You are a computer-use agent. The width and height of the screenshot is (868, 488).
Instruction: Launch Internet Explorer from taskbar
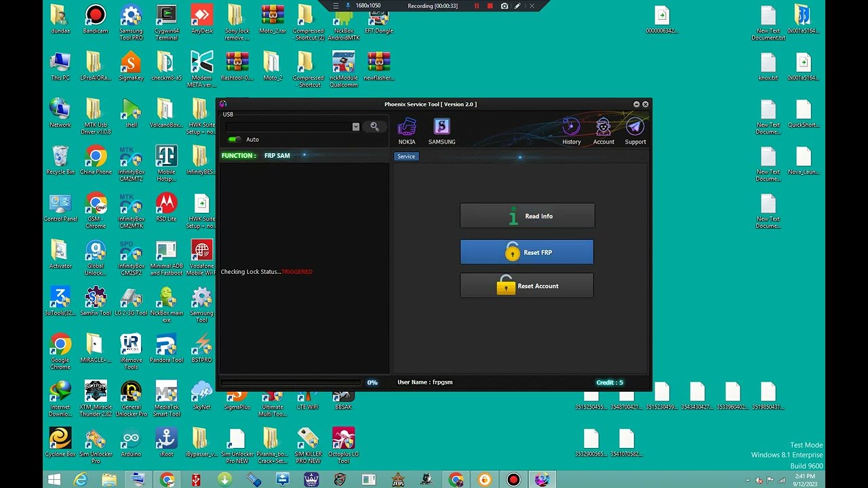pyautogui.click(x=81, y=480)
